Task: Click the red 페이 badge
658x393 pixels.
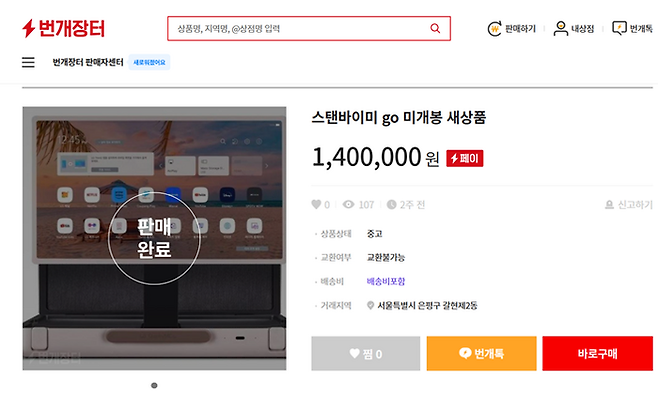Action: 465,158
